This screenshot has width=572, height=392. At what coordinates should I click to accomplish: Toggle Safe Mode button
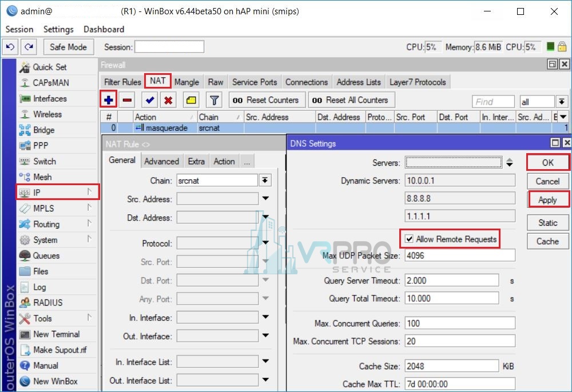tap(69, 47)
